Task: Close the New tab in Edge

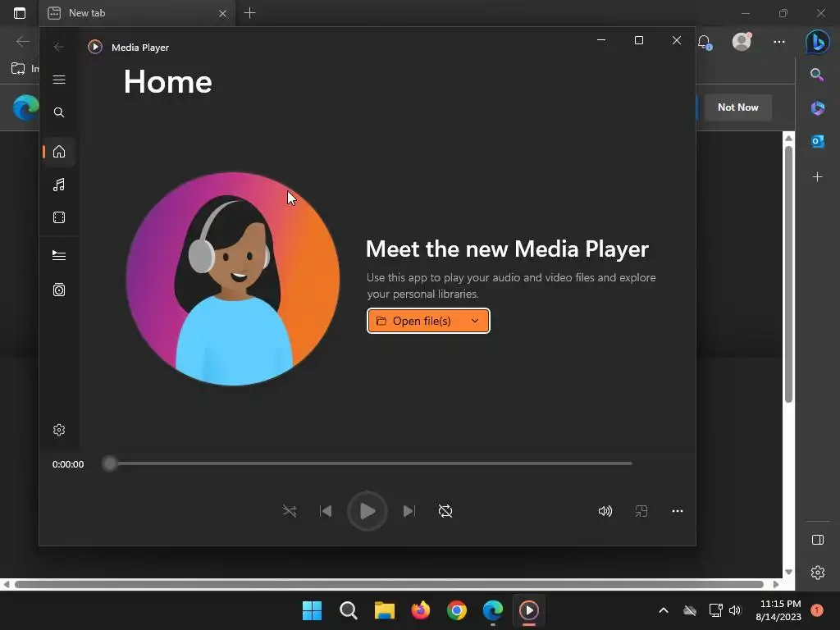Action: 222,13
